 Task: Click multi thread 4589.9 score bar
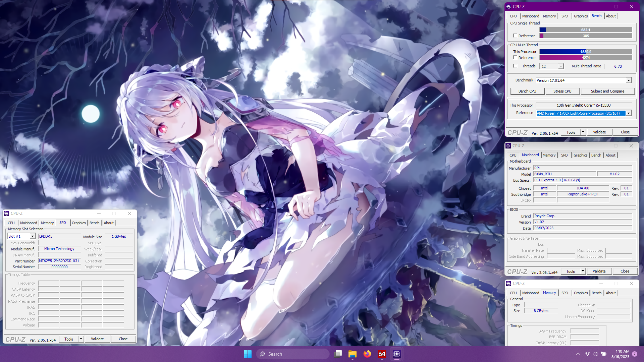tap(586, 52)
